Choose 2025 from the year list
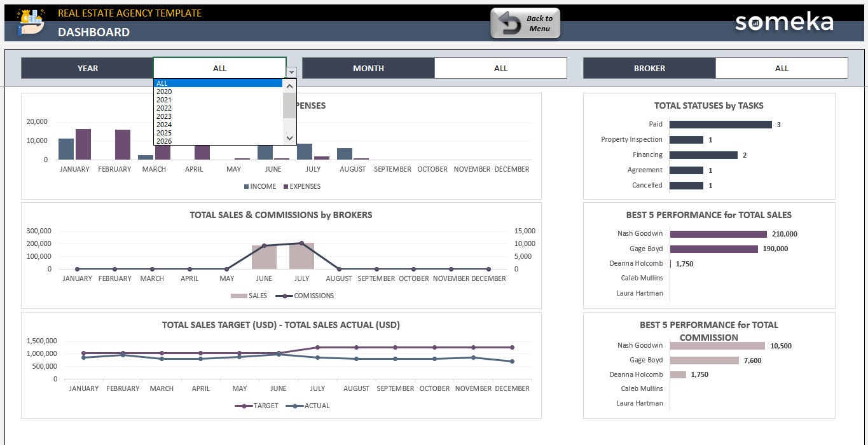Image resolution: width=868 pixels, height=445 pixels. tap(217, 133)
